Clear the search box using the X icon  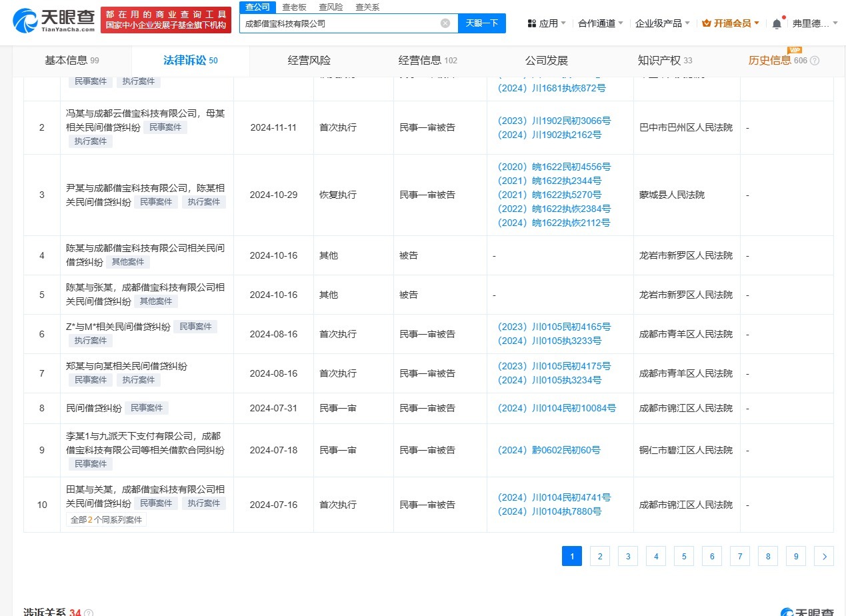pos(444,22)
